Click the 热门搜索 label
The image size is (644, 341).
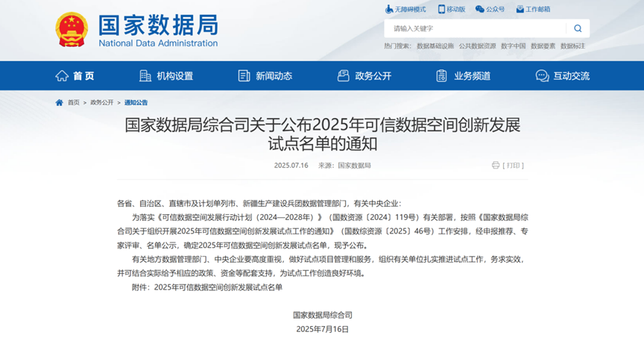tap(397, 46)
